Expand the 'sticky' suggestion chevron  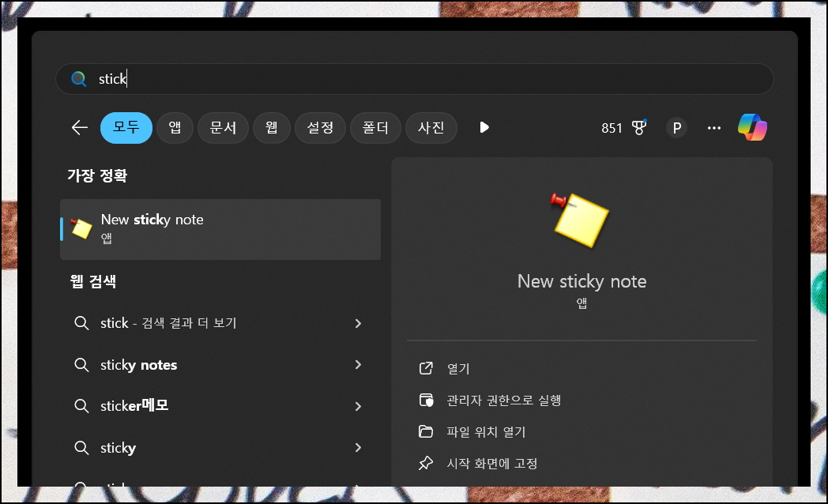pyautogui.click(x=358, y=448)
